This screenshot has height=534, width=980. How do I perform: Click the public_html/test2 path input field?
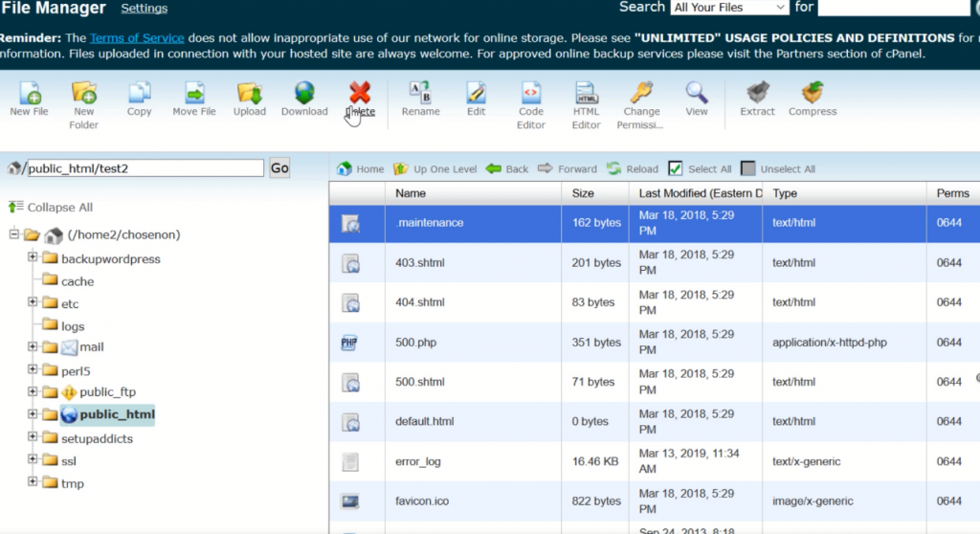coord(145,168)
